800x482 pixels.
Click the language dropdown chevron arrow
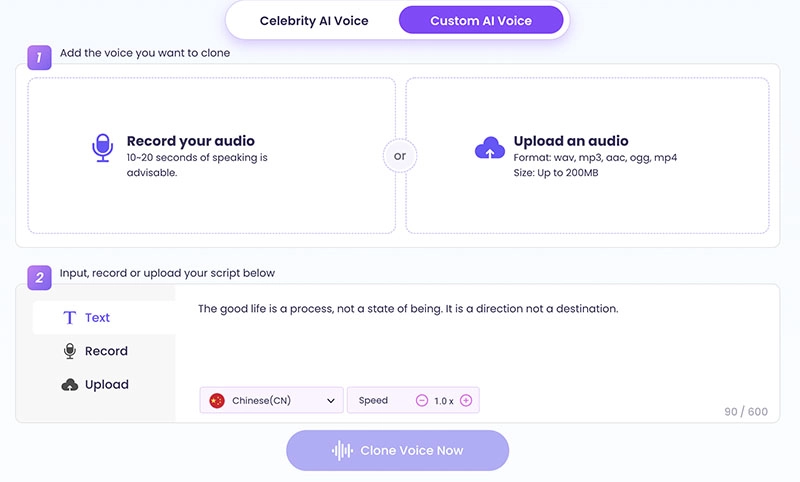pyautogui.click(x=331, y=401)
